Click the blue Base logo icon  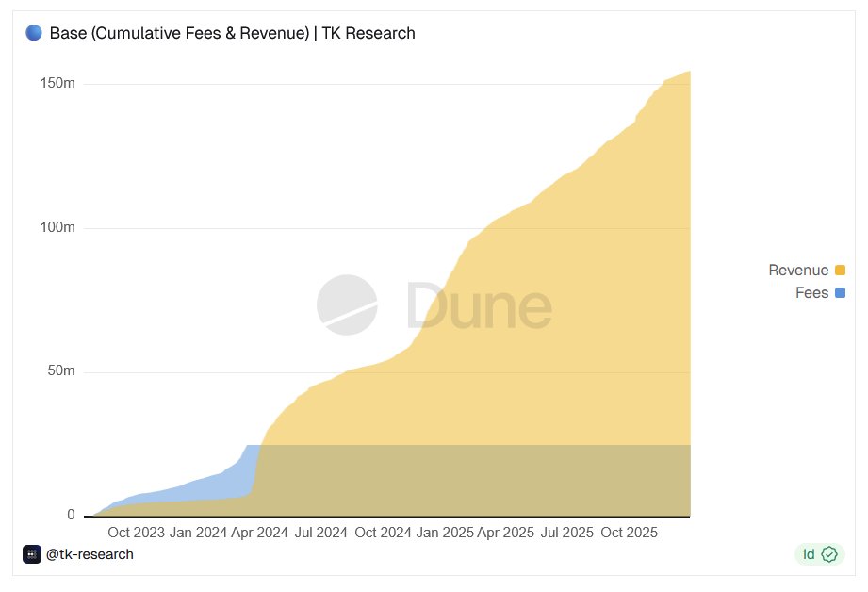coord(32,31)
